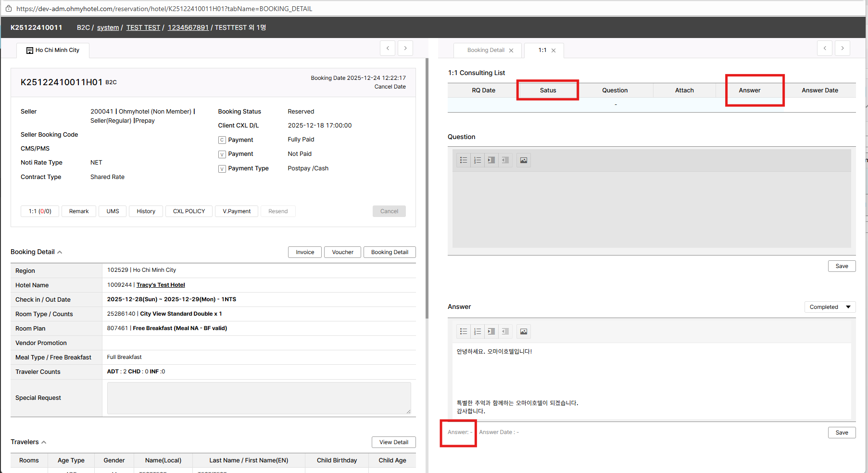Insert image in Question editor
This screenshot has width=868, height=473.
524,160
